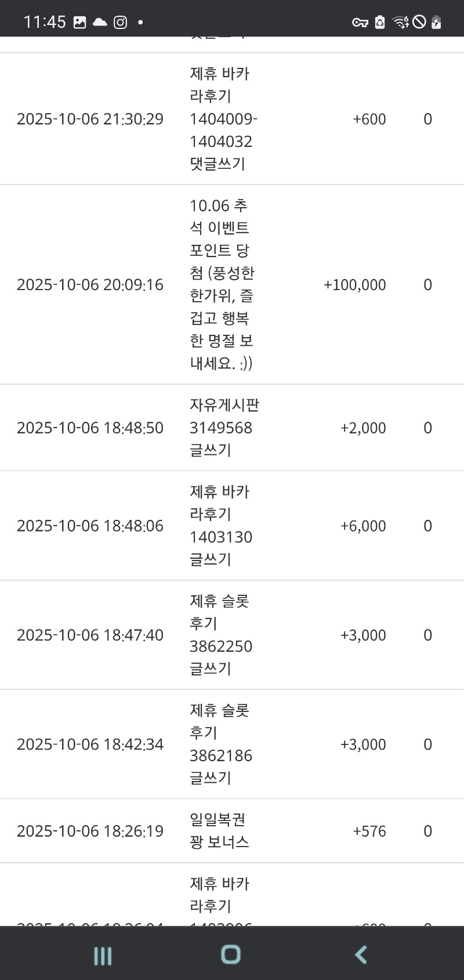Open the 자유게시판 3149568 글쓰기 entry
The image size is (464, 980).
pyautogui.click(x=224, y=428)
